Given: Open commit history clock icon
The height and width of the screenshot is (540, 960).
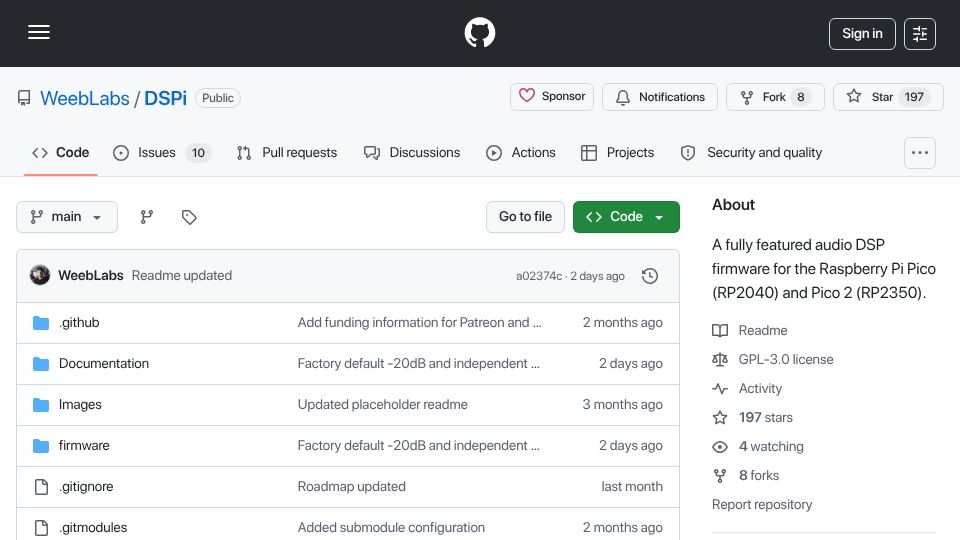Looking at the screenshot, I should (x=650, y=276).
